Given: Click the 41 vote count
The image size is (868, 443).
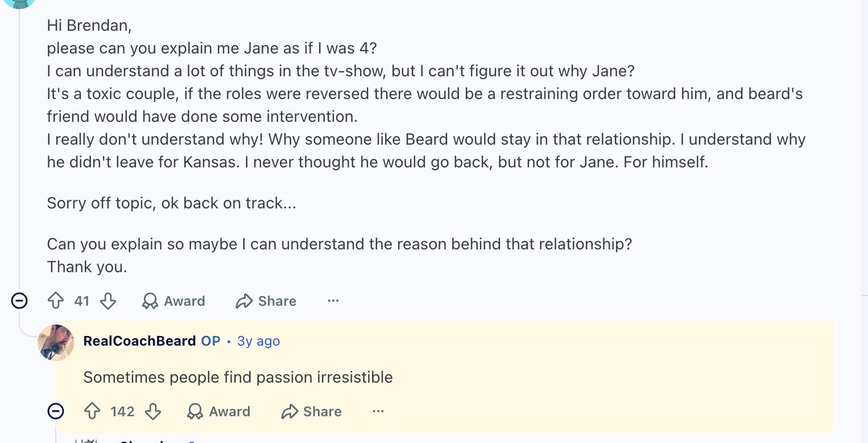Looking at the screenshot, I should click(82, 301).
